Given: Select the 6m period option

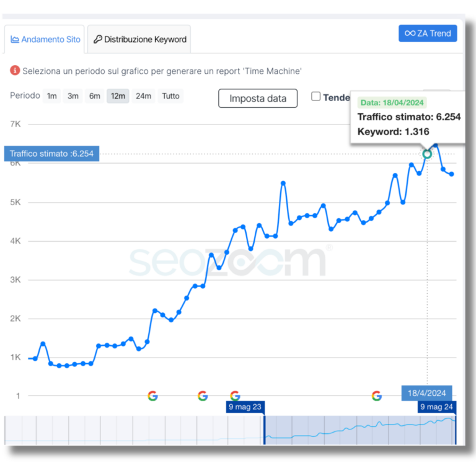Looking at the screenshot, I should (94, 96).
